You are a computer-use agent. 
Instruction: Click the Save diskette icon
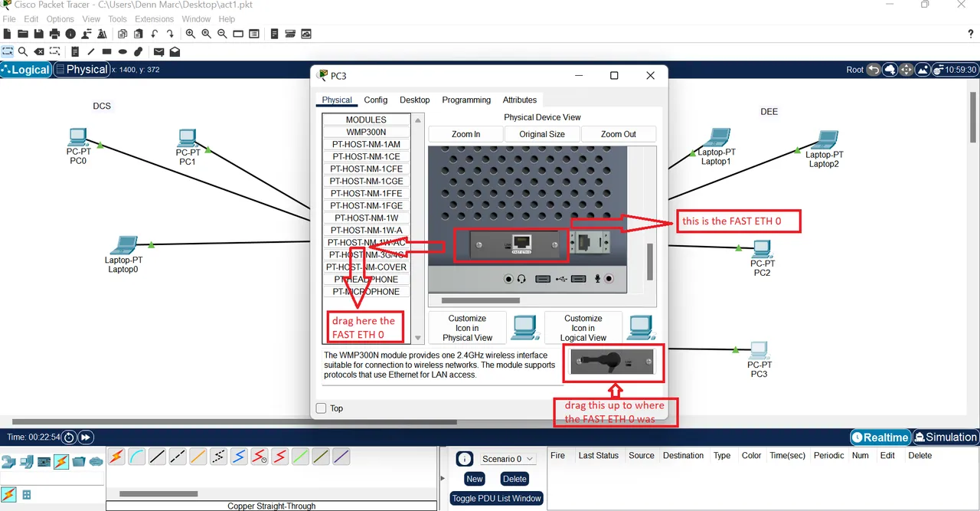[39, 34]
